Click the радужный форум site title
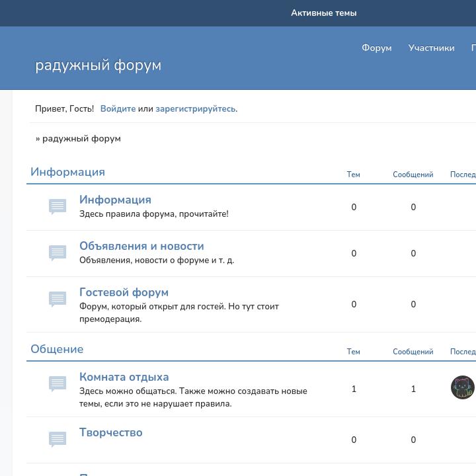The width and height of the screenshot is (476, 476). [x=98, y=65]
